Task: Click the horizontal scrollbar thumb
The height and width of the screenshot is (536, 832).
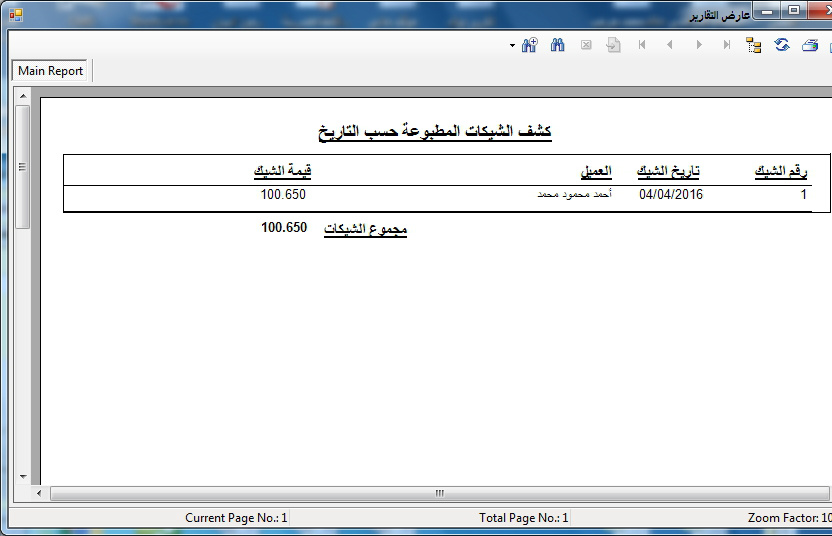Action: [x=438, y=493]
